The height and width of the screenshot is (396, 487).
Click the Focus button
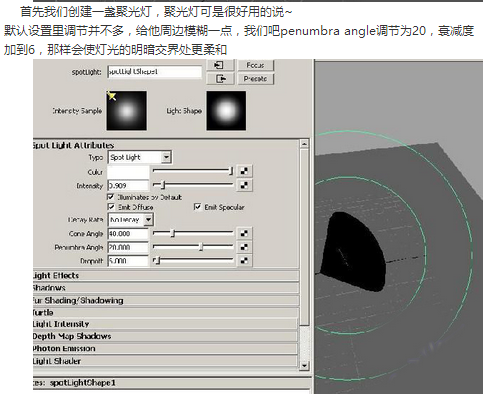tap(256, 65)
